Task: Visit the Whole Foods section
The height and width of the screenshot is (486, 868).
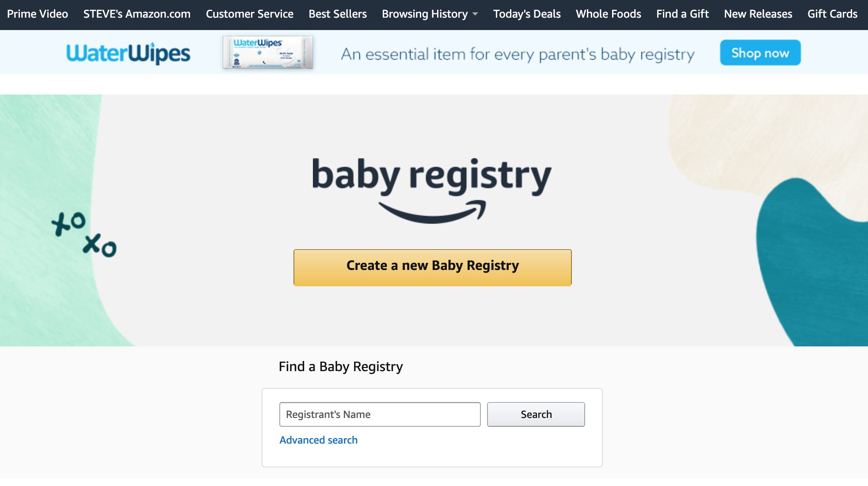Action: pyautogui.click(x=608, y=14)
